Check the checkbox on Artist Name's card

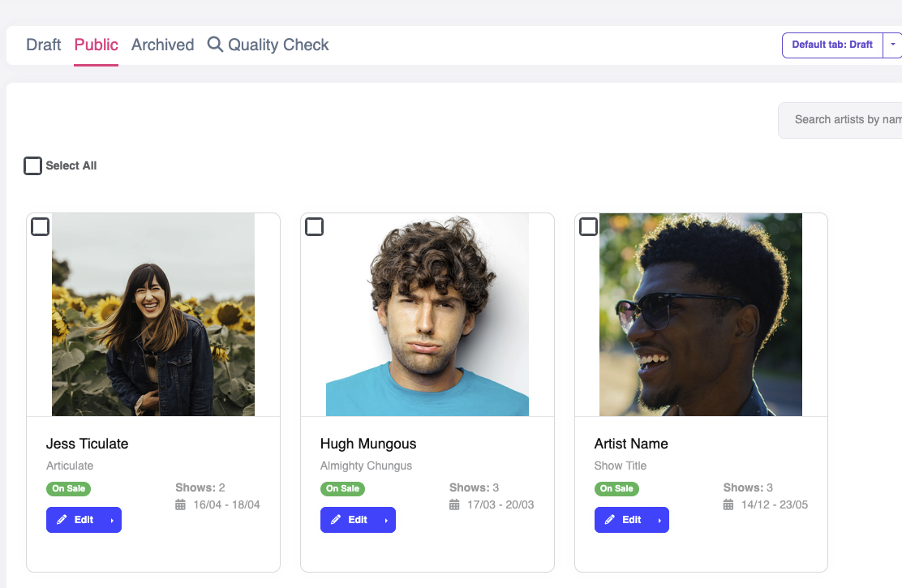click(x=588, y=227)
